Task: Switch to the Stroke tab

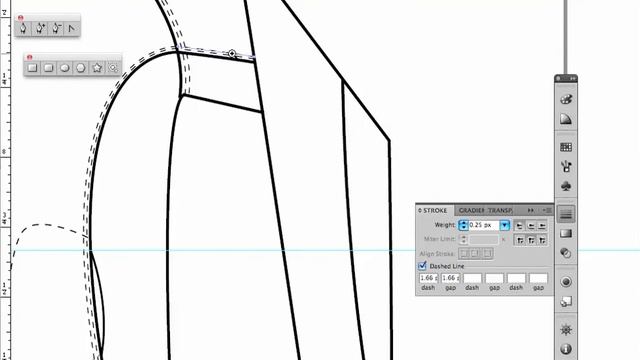Action: (x=435, y=211)
